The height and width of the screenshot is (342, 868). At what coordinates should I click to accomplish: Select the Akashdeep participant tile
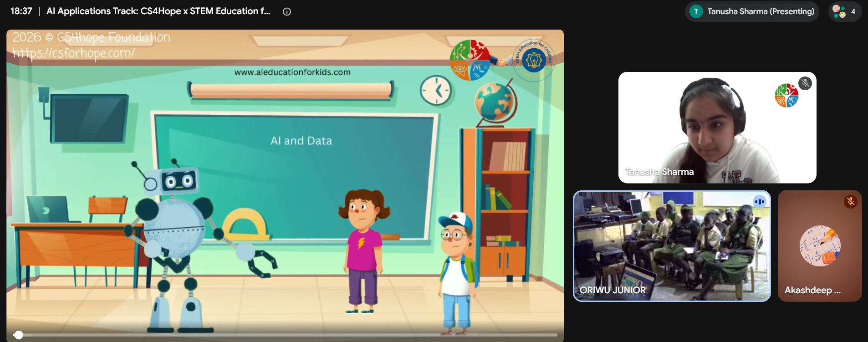click(820, 246)
